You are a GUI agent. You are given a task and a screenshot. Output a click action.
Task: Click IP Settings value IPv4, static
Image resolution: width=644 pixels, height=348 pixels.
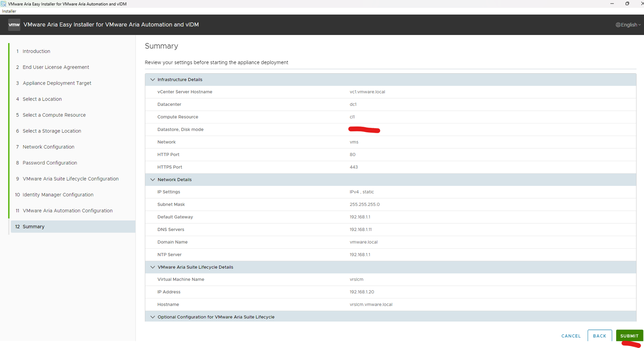(361, 192)
